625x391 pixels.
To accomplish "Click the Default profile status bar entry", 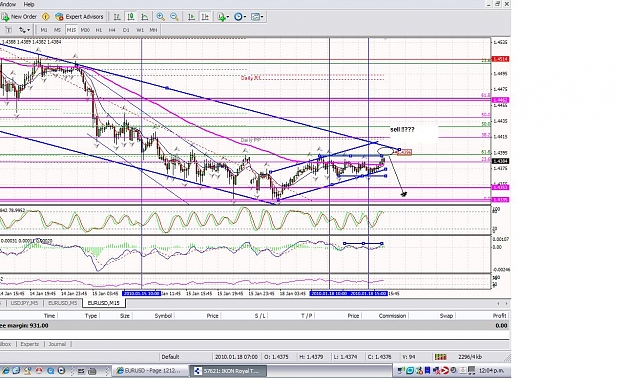I will pos(170,357).
